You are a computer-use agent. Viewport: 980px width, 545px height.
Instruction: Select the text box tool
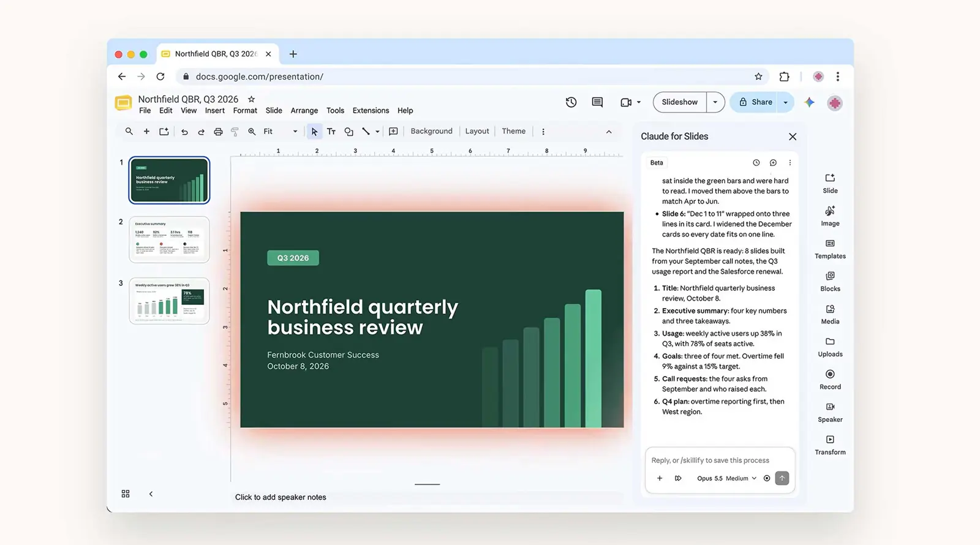coord(331,132)
